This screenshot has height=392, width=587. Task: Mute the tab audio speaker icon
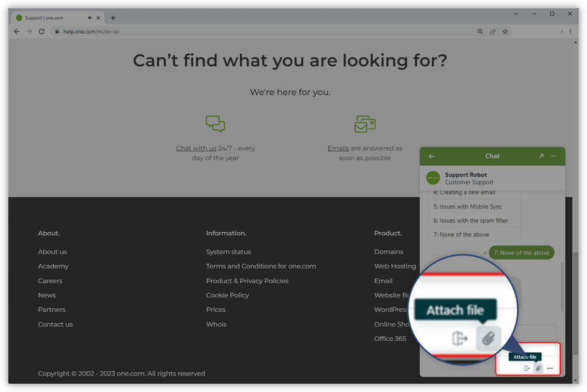click(89, 17)
